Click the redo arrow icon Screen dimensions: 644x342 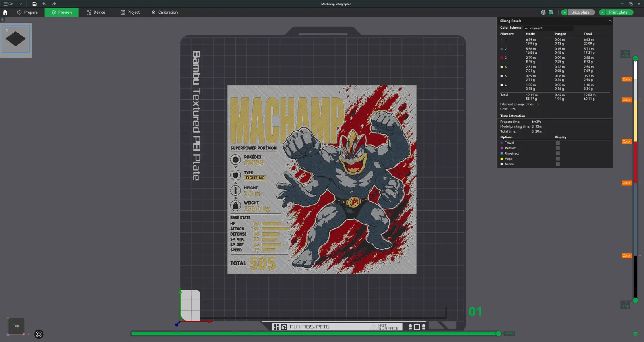click(x=54, y=4)
